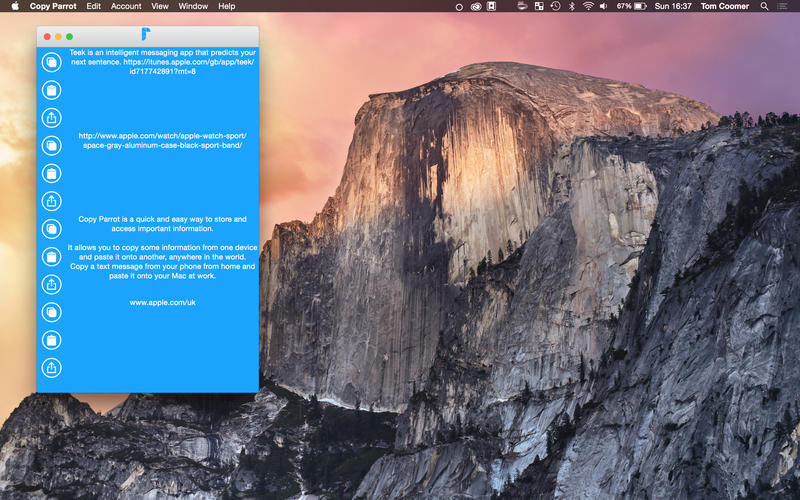Click the copy icon for the www.apple.com/uk entry
Screen dimensions: 800x500
(x=51, y=312)
